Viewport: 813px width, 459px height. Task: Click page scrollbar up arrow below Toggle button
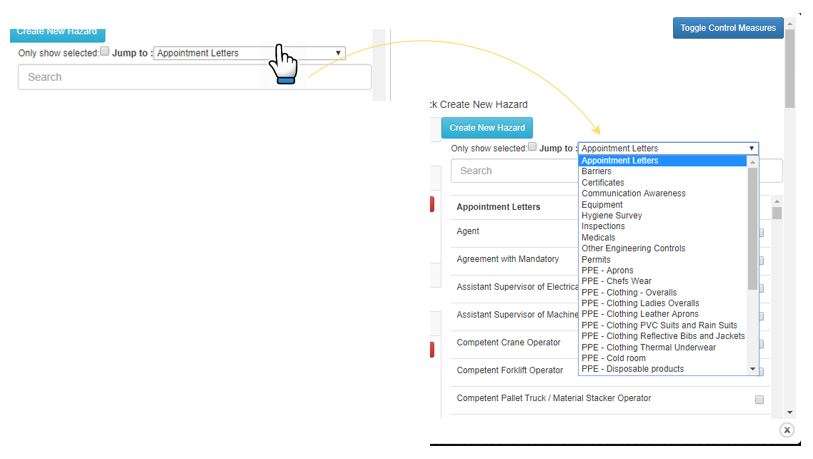(x=790, y=24)
